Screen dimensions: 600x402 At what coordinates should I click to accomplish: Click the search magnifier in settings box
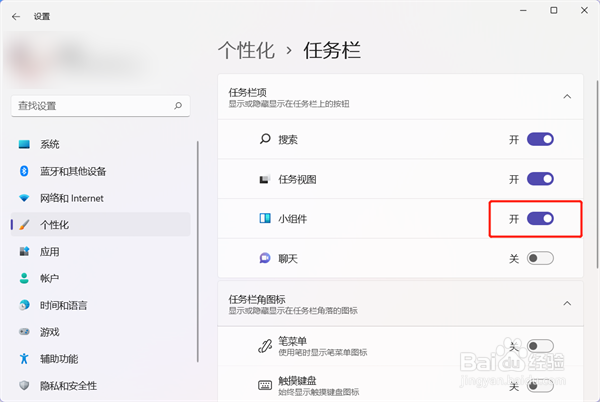178,106
